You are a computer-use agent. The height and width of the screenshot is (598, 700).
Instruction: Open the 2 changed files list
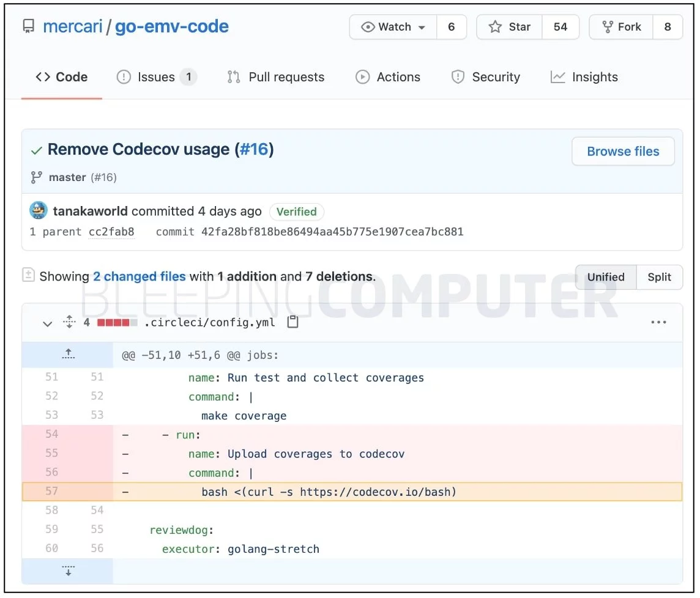click(140, 276)
